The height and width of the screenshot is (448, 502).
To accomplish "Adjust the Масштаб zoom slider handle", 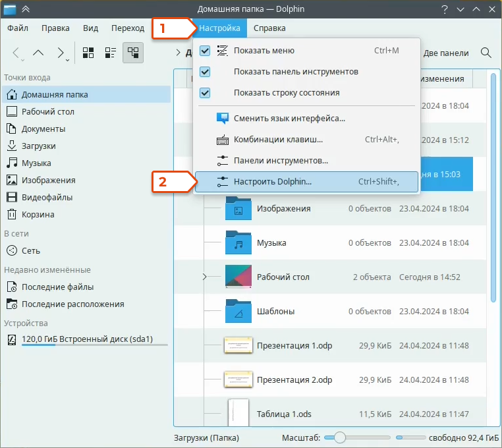I will (x=340, y=437).
